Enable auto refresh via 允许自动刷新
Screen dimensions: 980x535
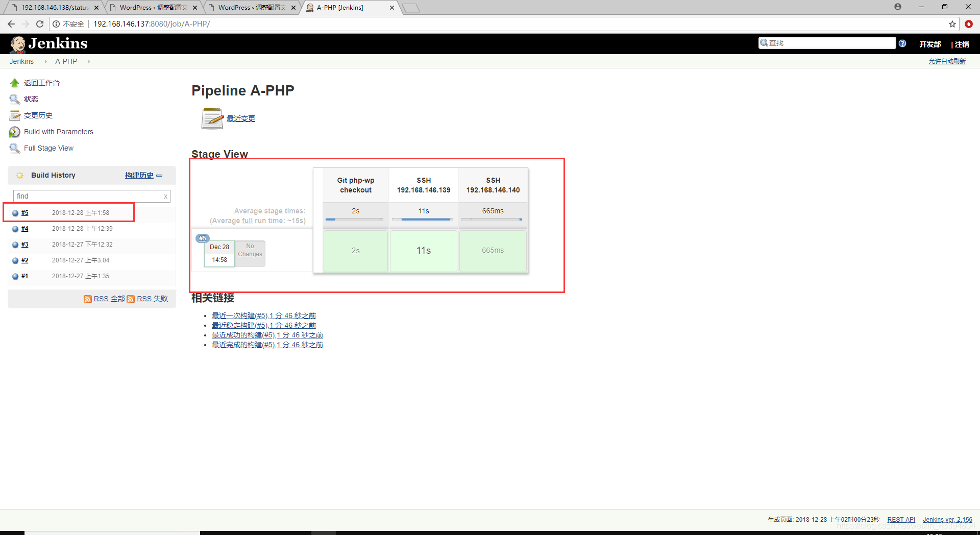point(947,61)
